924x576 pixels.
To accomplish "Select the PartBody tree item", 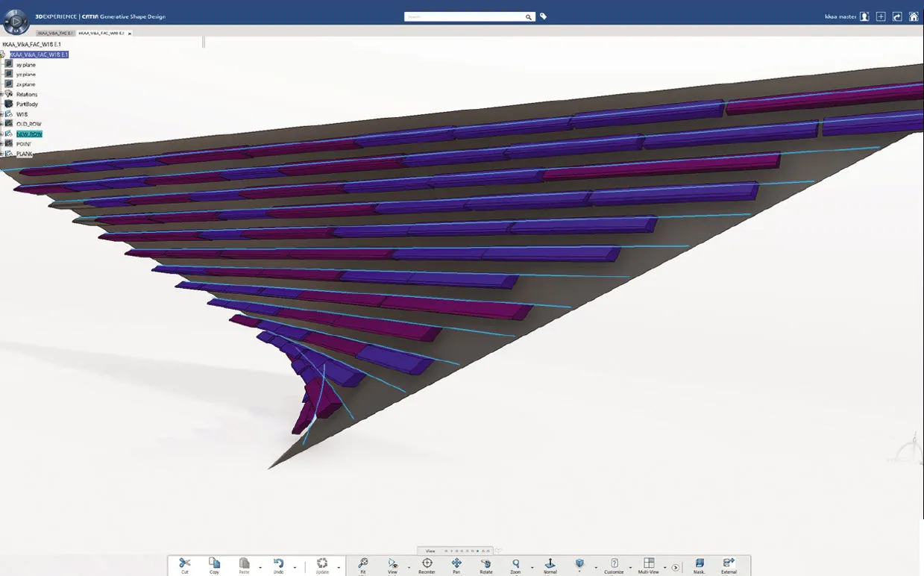I will pos(27,104).
